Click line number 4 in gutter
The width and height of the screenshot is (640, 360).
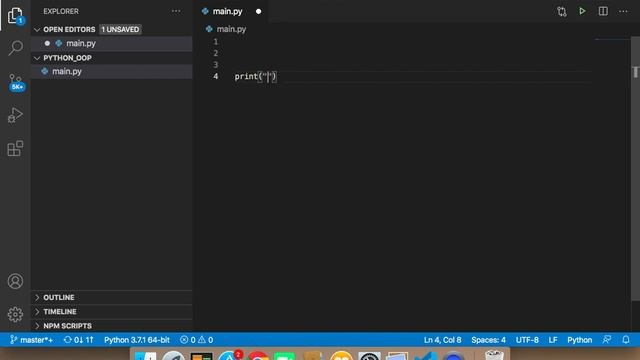tap(216, 76)
